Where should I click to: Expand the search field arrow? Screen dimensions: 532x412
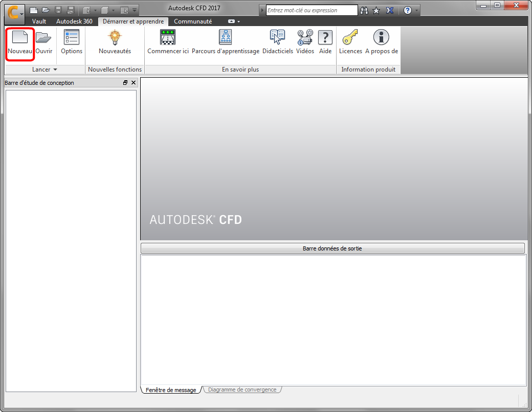(x=262, y=10)
